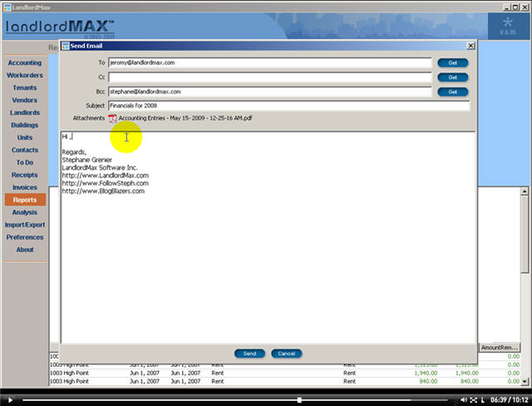Open the PDF attachment icon
The width and height of the screenshot is (532, 406).
tap(112, 118)
